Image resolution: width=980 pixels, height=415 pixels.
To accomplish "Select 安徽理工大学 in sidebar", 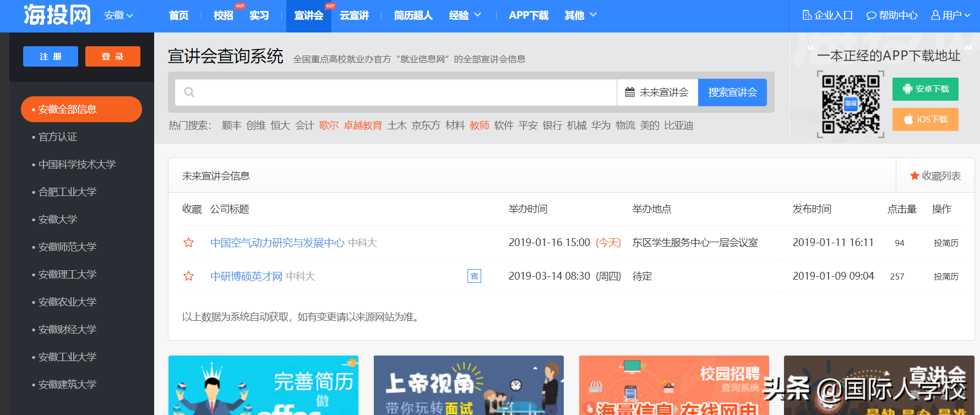I will coord(67,274).
